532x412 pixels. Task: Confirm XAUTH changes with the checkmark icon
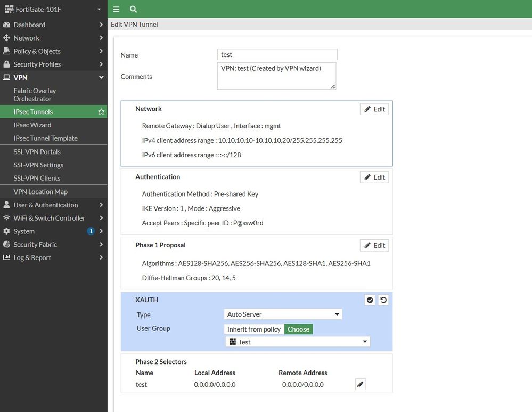click(x=370, y=300)
